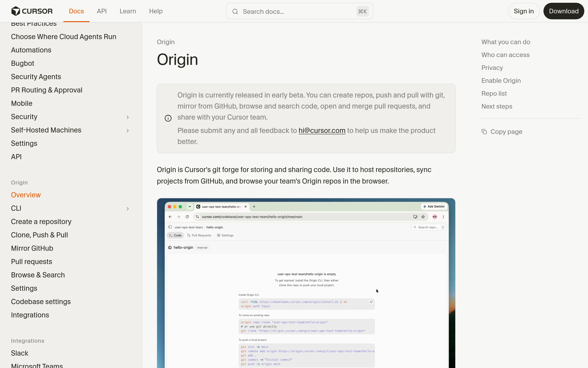Open the Codebase settings page
588x368 pixels.
tap(41, 302)
